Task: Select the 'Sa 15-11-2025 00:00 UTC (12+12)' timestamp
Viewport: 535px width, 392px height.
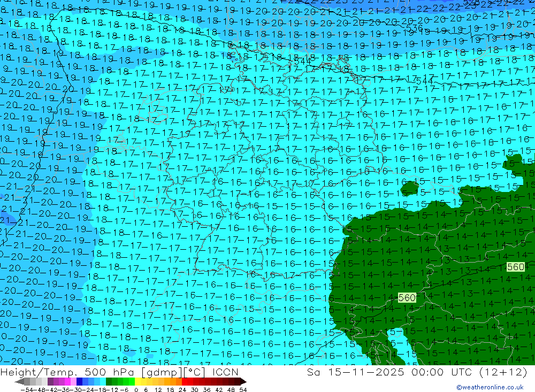Action: [417, 372]
